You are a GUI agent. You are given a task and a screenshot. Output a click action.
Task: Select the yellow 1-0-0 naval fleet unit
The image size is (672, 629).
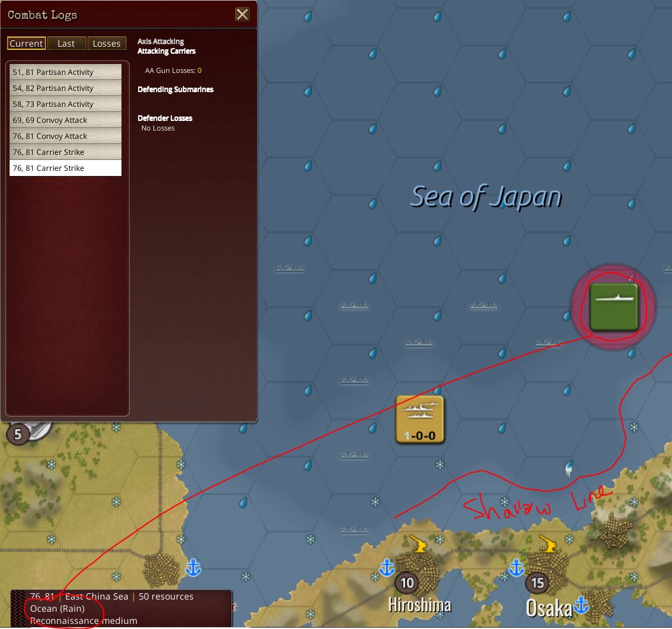click(x=419, y=419)
